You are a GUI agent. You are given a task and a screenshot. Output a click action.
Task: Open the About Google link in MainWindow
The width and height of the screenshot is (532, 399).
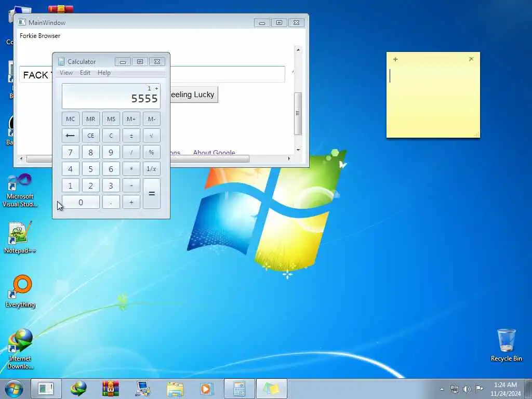[214, 152]
